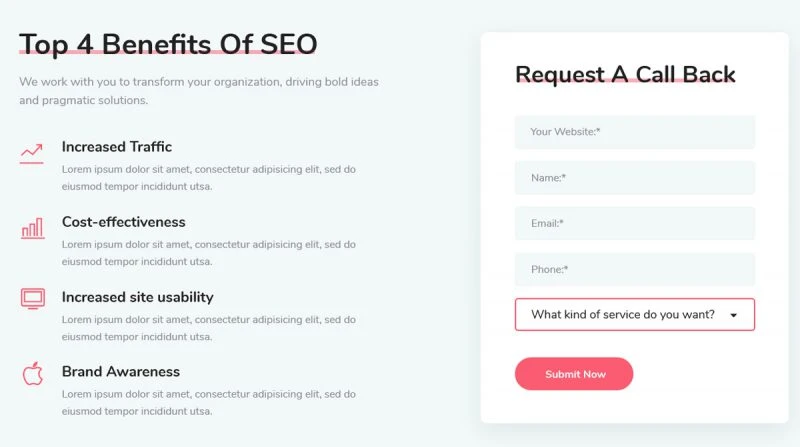Viewport: 800px width, 447px height.
Task: Click into the Name field
Action: click(634, 178)
